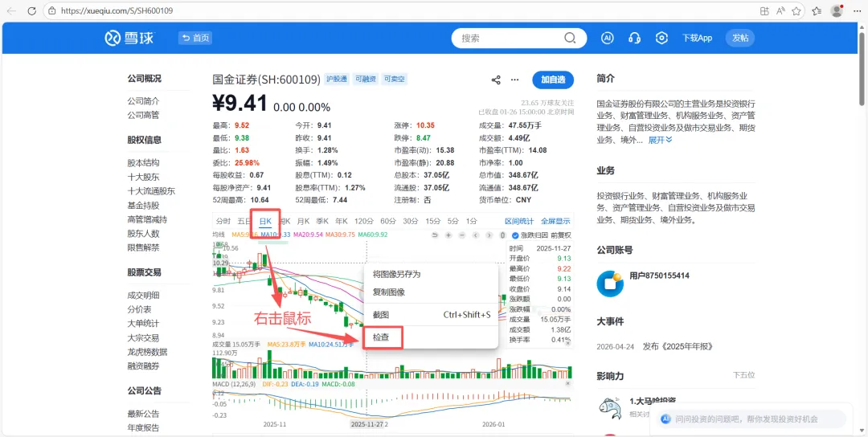868x437 pixels.
Task: Choose 检查 in context menu
Action: click(x=432, y=337)
